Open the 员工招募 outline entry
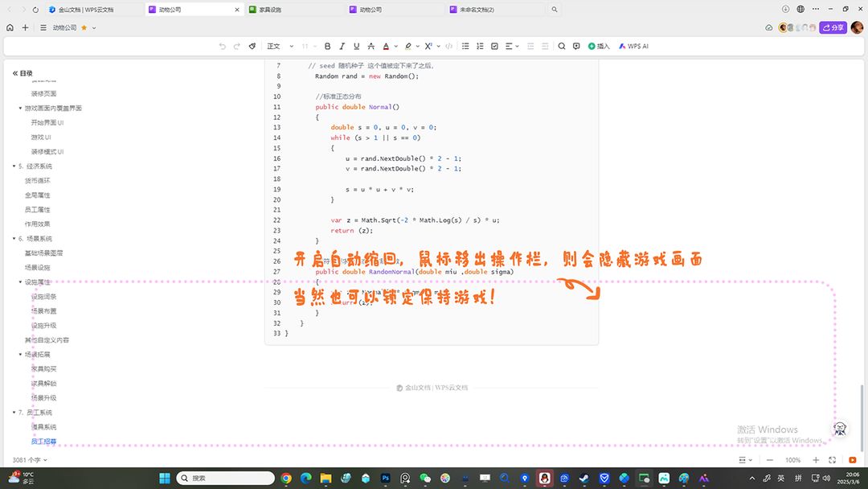Viewport: 868px width, 489px height. pyautogui.click(x=43, y=441)
